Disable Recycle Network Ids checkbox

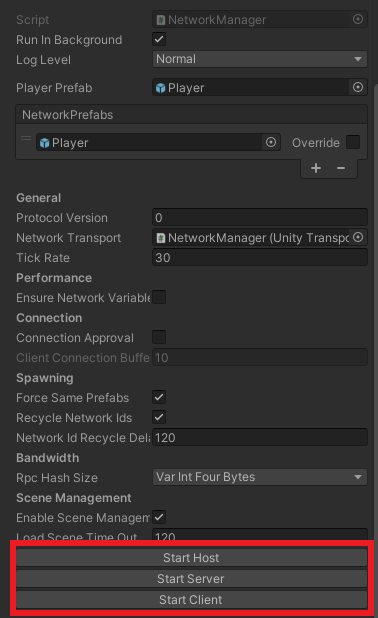coord(159,417)
